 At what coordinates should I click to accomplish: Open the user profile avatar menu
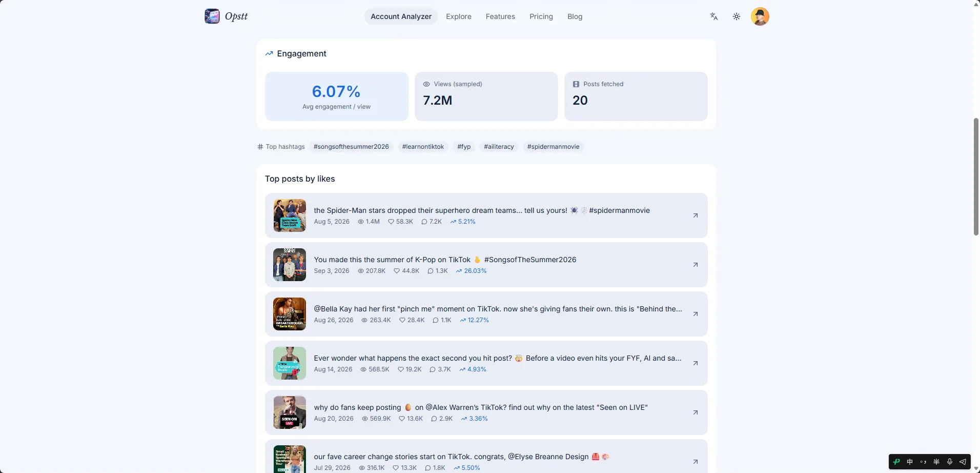760,16
